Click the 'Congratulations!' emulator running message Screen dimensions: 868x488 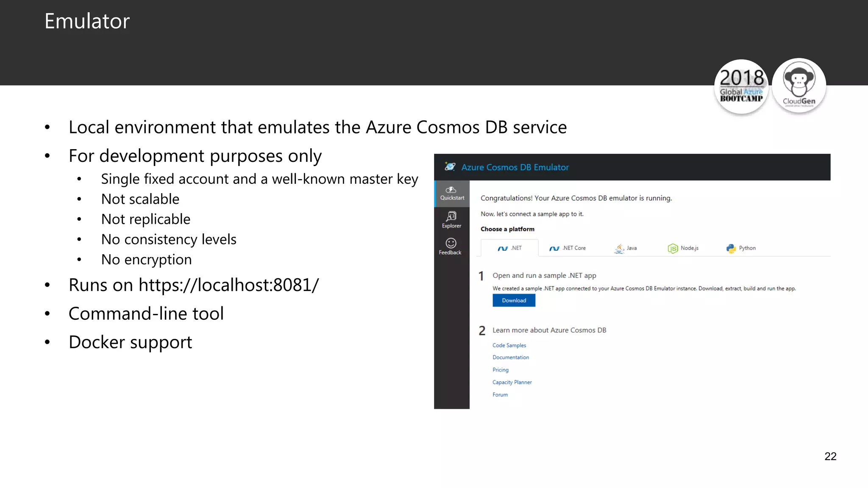pos(576,198)
